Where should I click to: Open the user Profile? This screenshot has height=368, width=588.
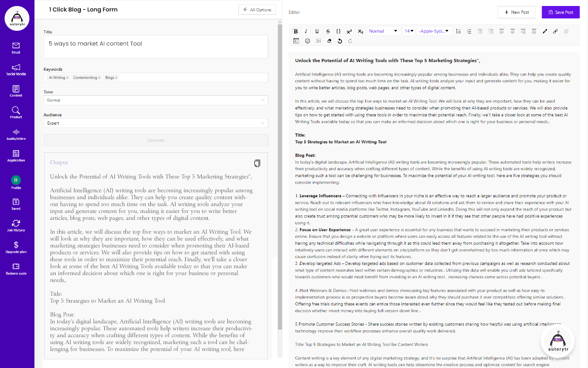tap(16, 183)
